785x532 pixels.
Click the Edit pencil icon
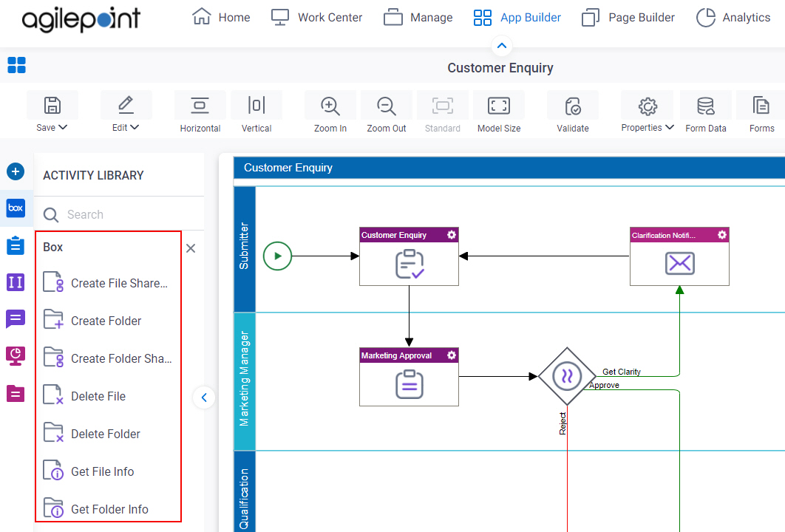point(126,105)
